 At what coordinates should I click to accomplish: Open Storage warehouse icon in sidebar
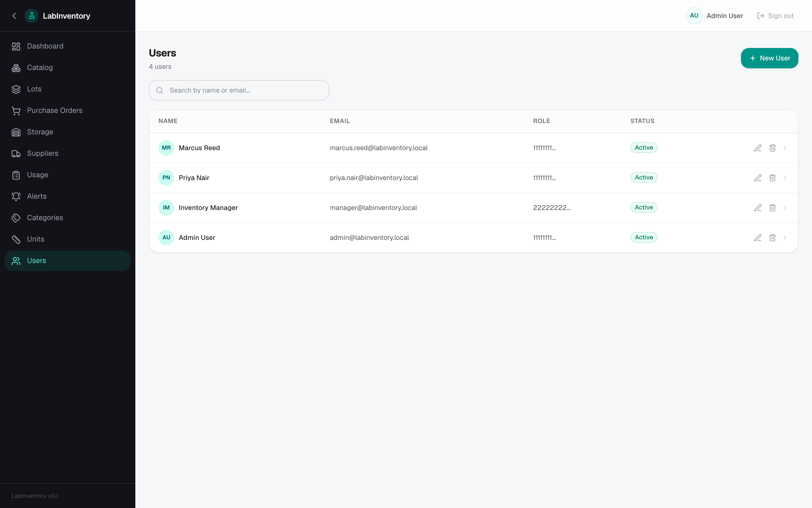tap(16, 132)
